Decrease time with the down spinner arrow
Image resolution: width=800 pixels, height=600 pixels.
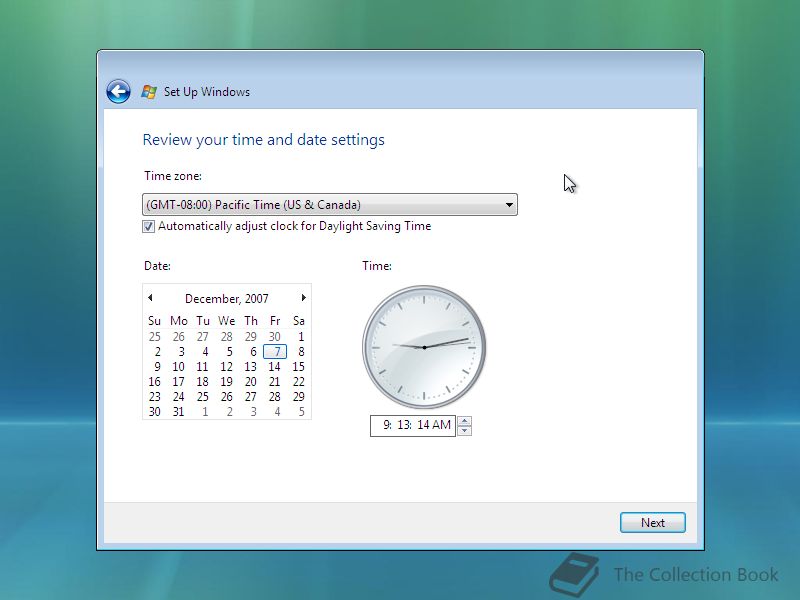click(x=464, y=431)
